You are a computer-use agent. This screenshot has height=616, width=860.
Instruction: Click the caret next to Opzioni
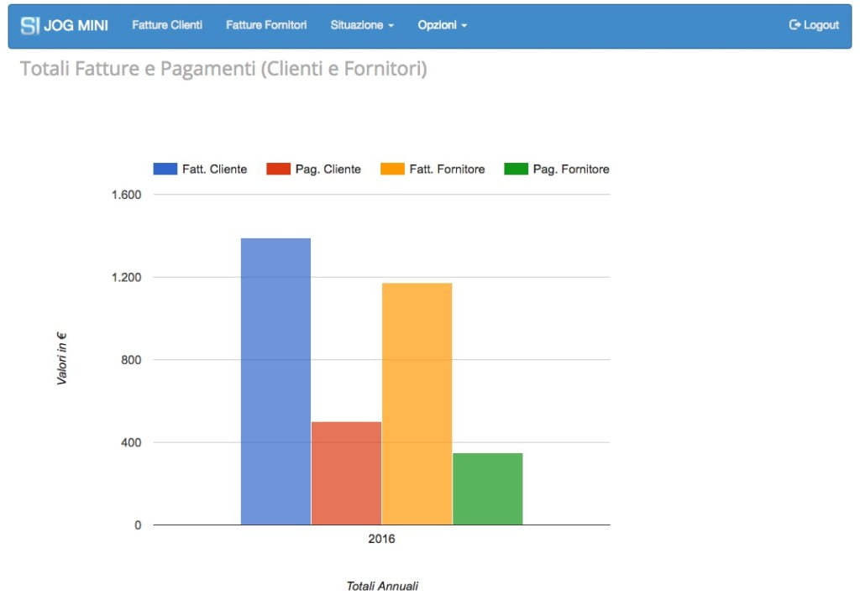point(464,26)
